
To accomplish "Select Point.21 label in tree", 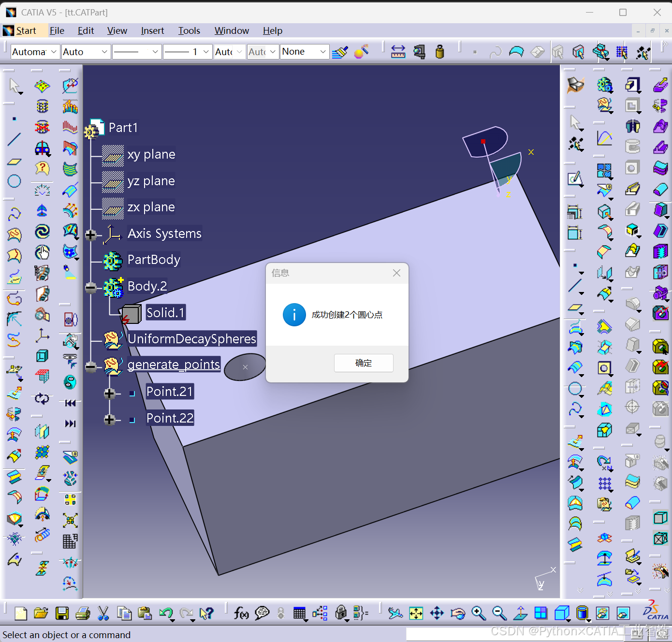I will pos(170,392).
